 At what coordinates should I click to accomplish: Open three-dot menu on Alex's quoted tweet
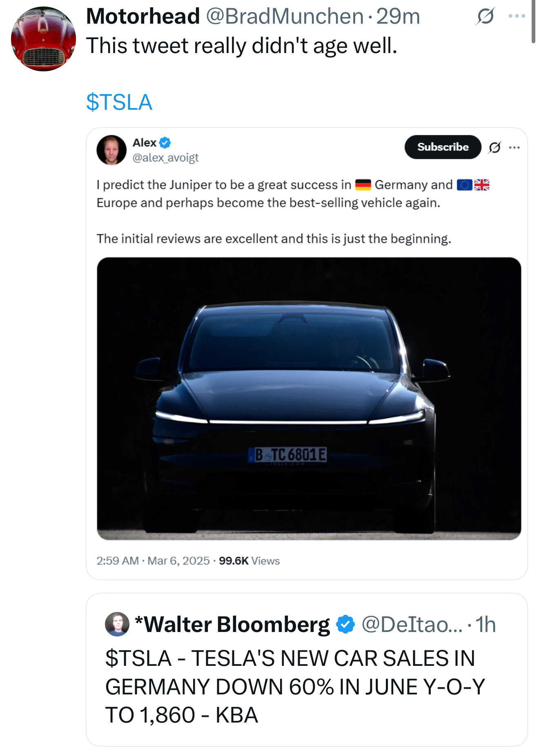pos(514,147)
